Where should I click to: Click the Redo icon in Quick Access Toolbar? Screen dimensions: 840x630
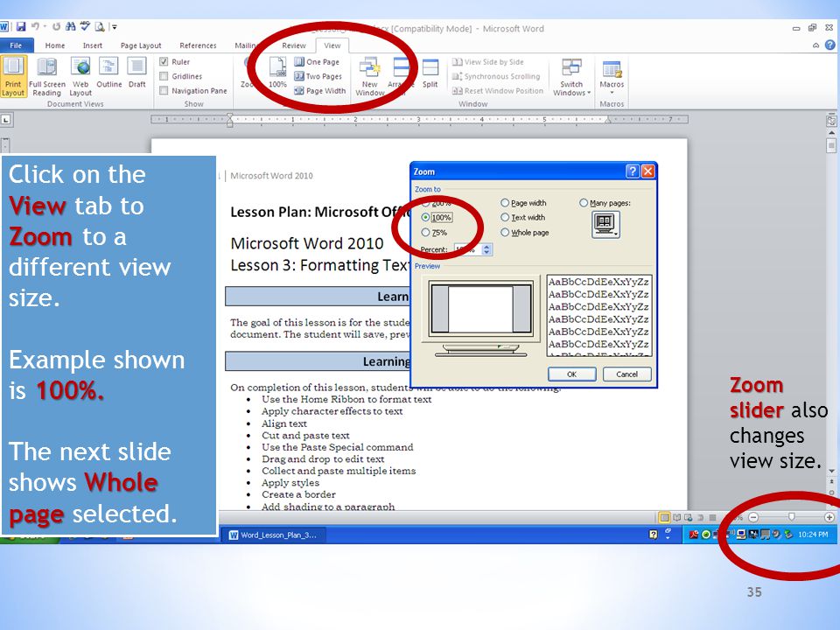[56, 26]
